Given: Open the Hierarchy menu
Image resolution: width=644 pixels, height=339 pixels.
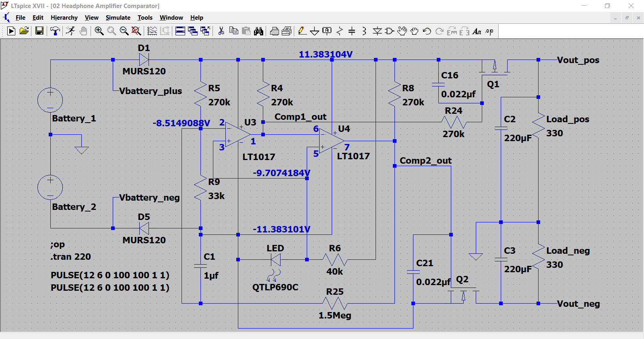Looking at the screenshot, I should [x=64, y=18].
